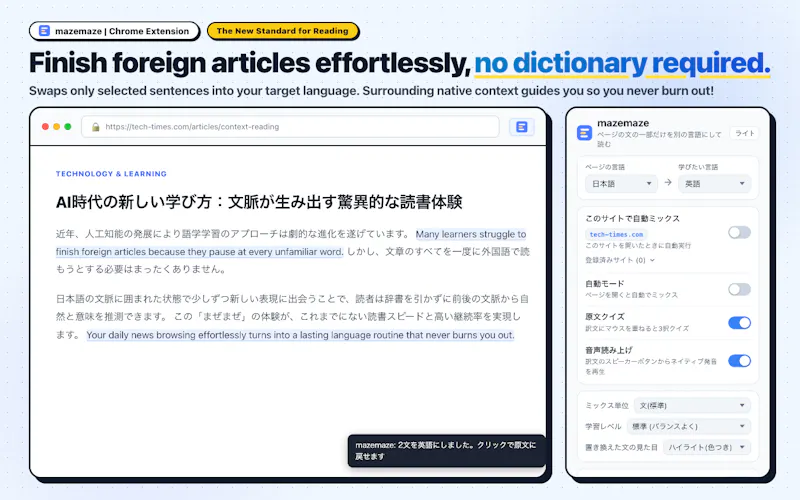
Task: Click the mazemaze toast notification to restore original
Action: [x=446, y=451]
